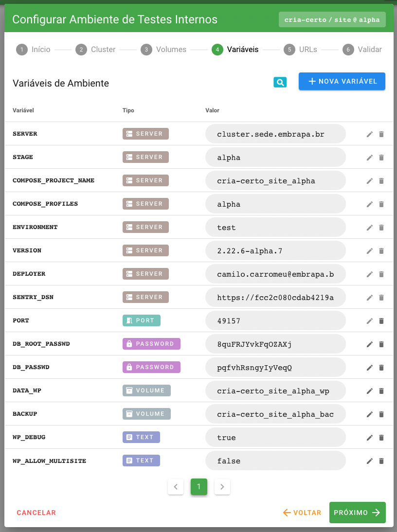Delete the VERSION variable
Screen dimensions: 397x532
[x=381, y=251]
